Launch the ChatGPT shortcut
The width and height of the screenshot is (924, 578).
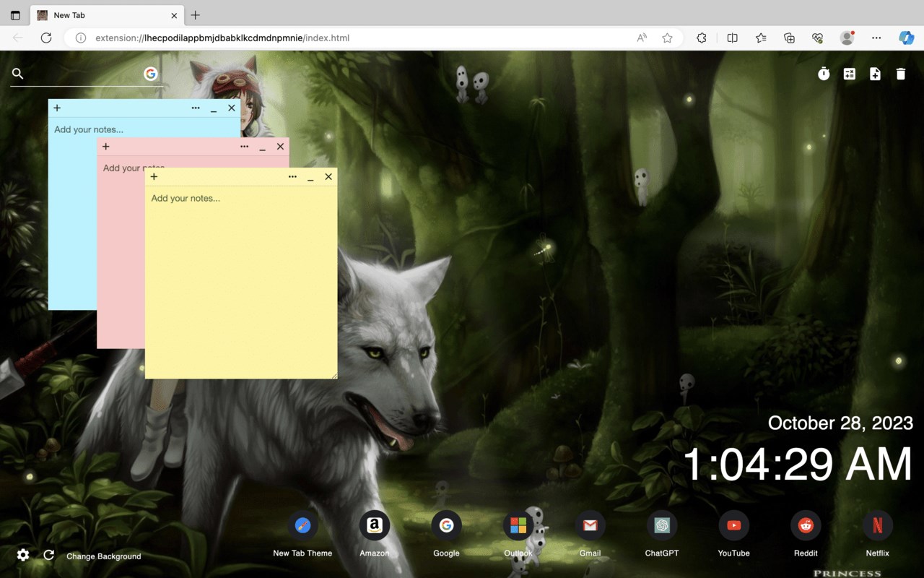pyautogui.click(x=662, y=535)
